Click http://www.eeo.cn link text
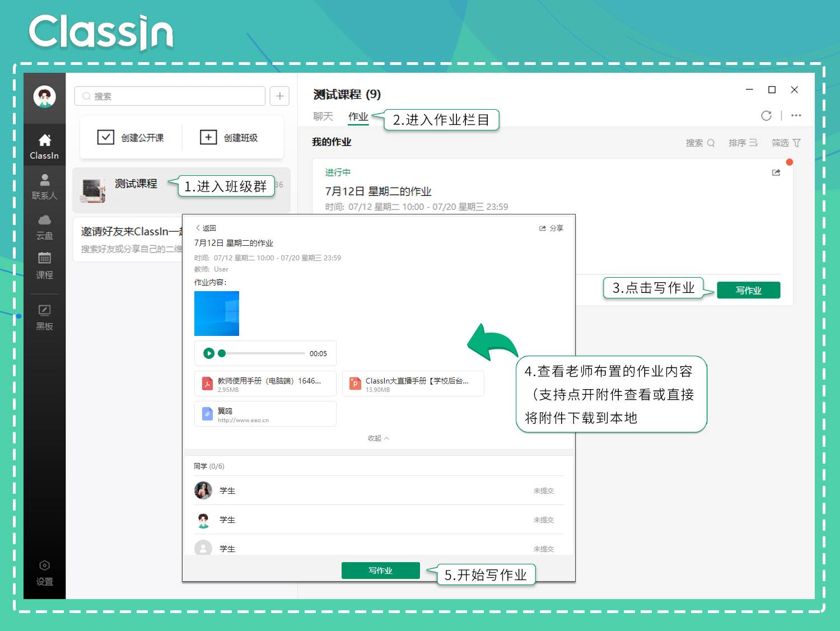This screenshot has height=631, width=840. point(243,420)
